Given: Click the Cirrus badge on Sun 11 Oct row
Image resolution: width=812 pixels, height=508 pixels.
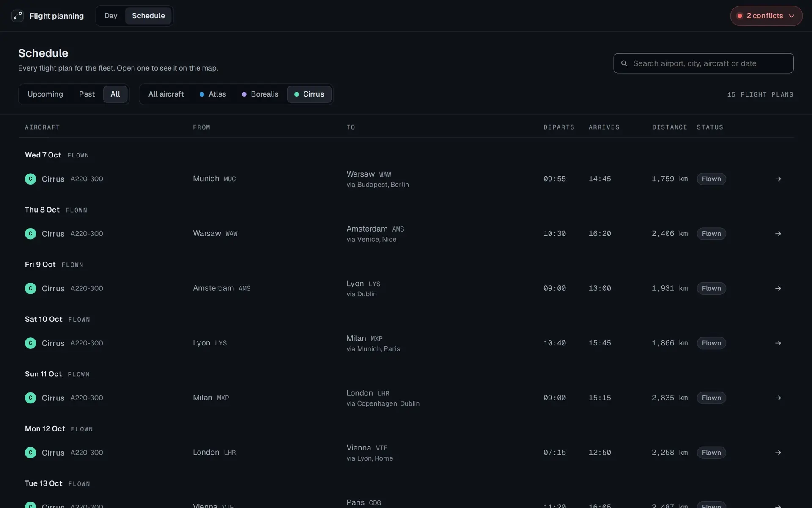Looking at the screenshot, I should pyautogui.click(x=30, y=398).
